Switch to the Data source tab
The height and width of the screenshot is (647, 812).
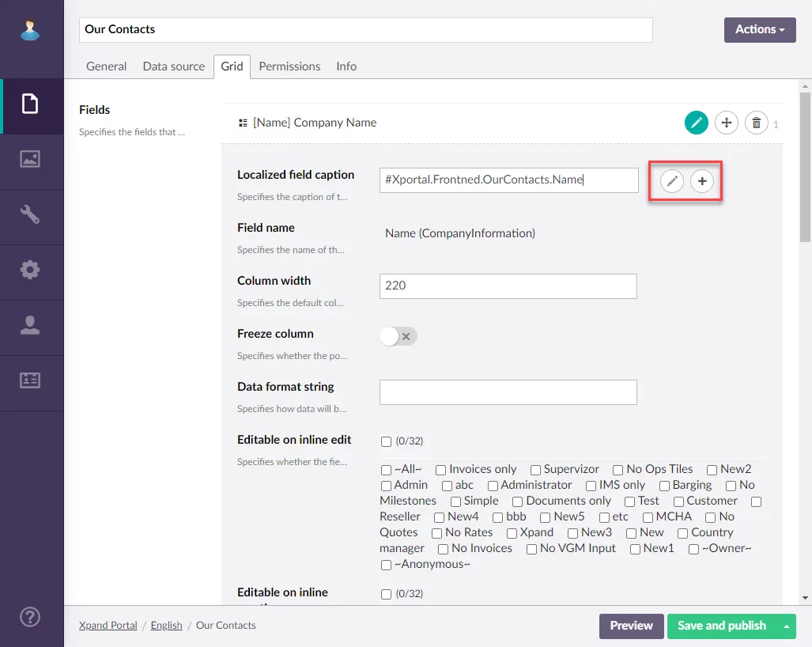(x=173, y=66)
